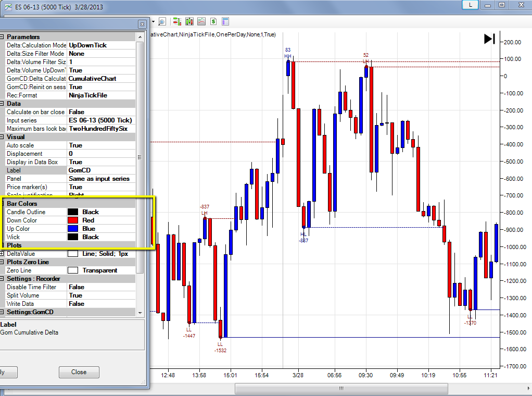
Task: Close the indicator properties panel with X
Action: [x=142, y=24]
